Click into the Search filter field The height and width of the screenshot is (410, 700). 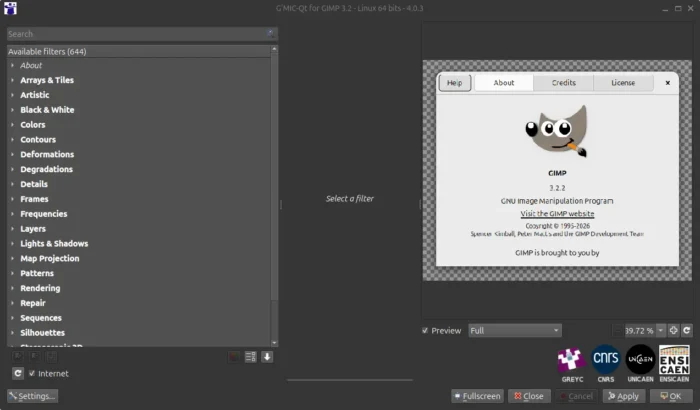pos(142,34)
